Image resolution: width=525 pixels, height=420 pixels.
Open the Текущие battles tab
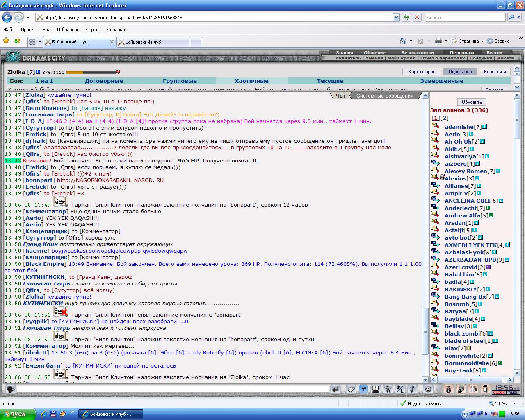click(x=330, y=81)
